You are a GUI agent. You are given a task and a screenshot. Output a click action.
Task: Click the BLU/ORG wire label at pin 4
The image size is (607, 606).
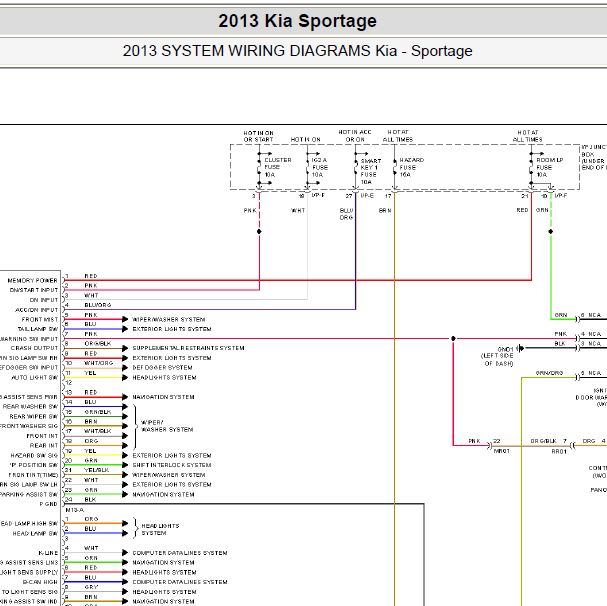pos(98,305)
